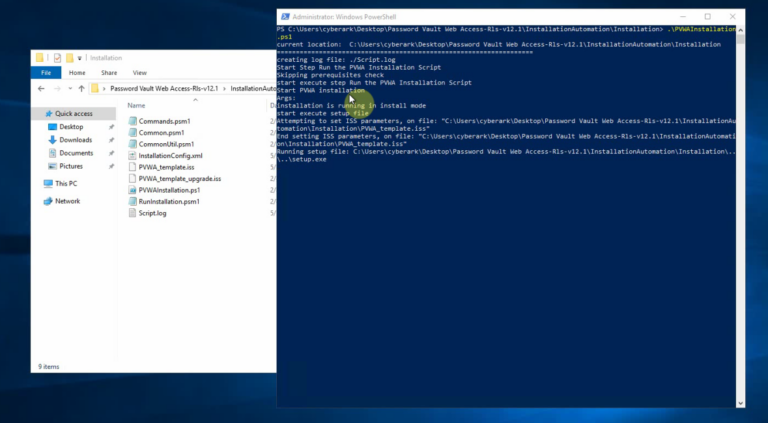Click the Properties quick access toolbar icon
Screen dimensions: 768x423
pos(57,58)
